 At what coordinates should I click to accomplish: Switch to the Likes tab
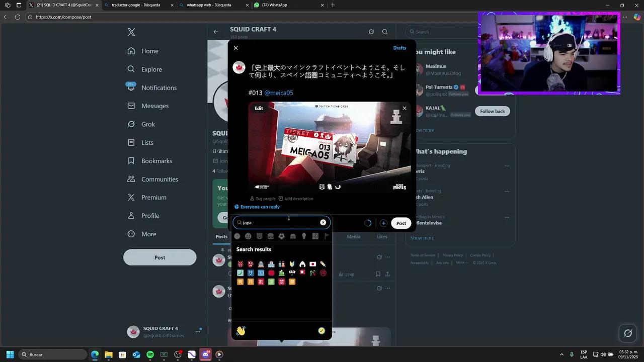(382, 236)
